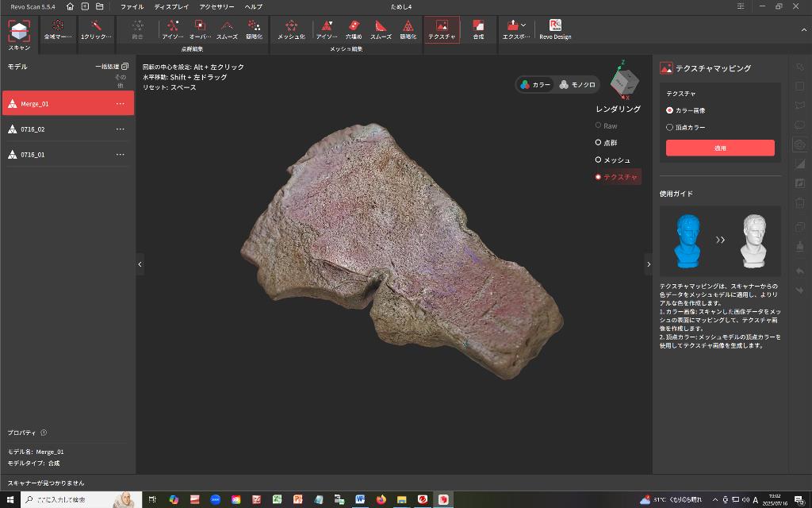Open the スキャン (Scan) mode button
812x508 pixels.
click(19, 35)
